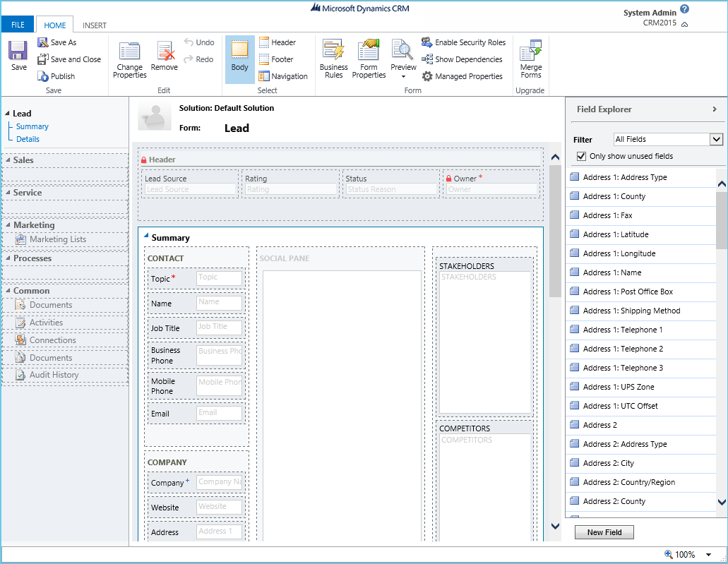Collapse the Lead tree node
Image resolution: width=728 pixels, height=564 pixels.
7,113
